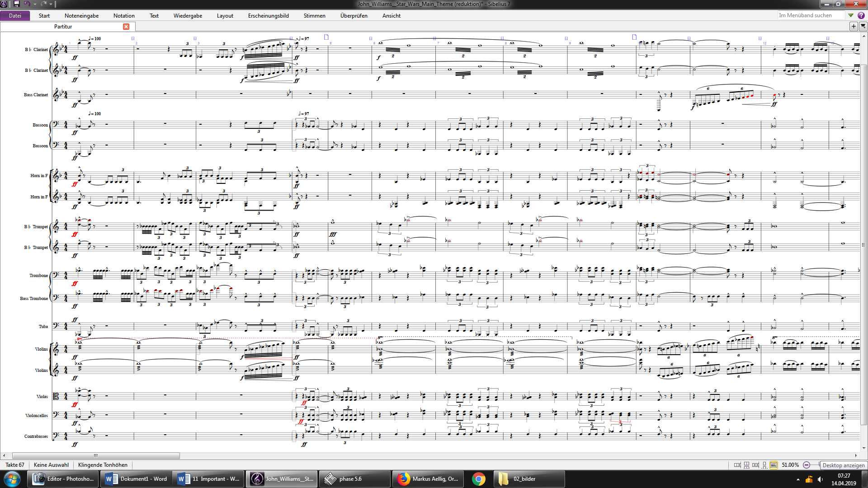
Task: Switch to horizontal spread pages view icon
Action: coord(737,465)
